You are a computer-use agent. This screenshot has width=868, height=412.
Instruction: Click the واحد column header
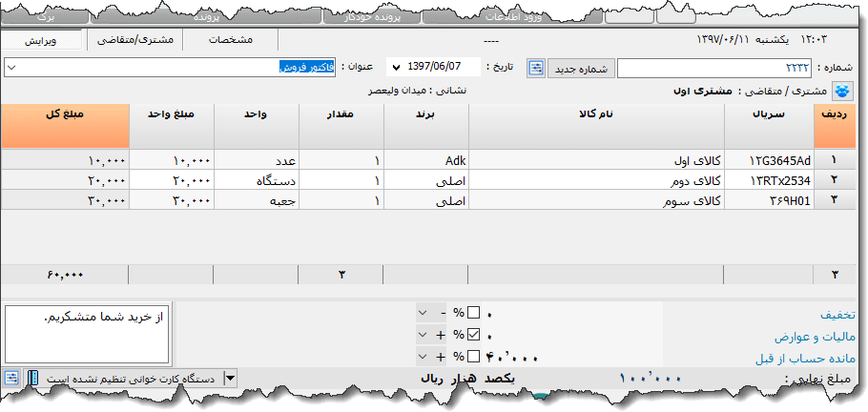[257, 126]
